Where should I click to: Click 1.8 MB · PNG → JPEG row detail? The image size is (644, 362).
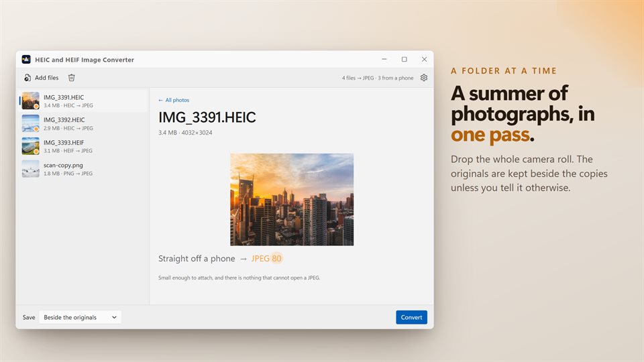[x=68, y=174]
